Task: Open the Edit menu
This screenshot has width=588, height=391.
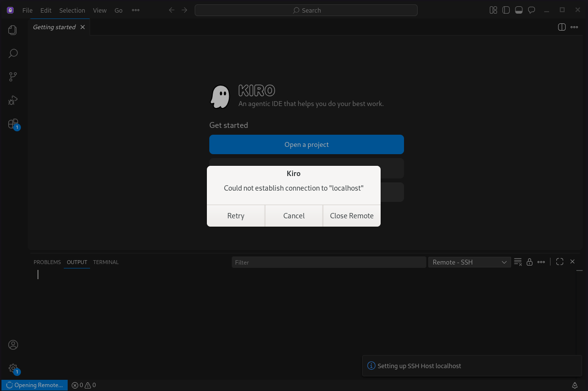Action: (46, 10)
